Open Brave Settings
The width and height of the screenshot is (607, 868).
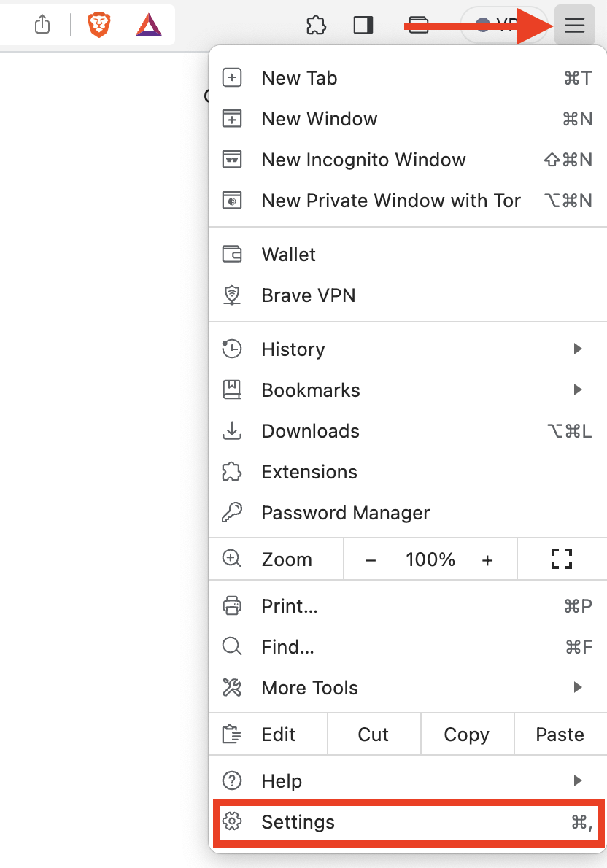click(298, 822)
